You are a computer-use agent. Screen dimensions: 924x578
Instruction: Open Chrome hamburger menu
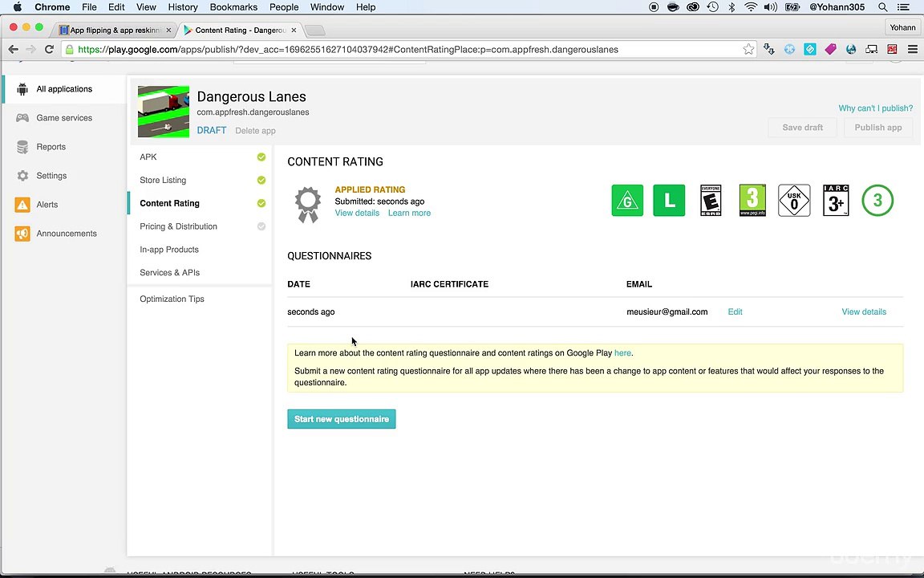point(912,50)
